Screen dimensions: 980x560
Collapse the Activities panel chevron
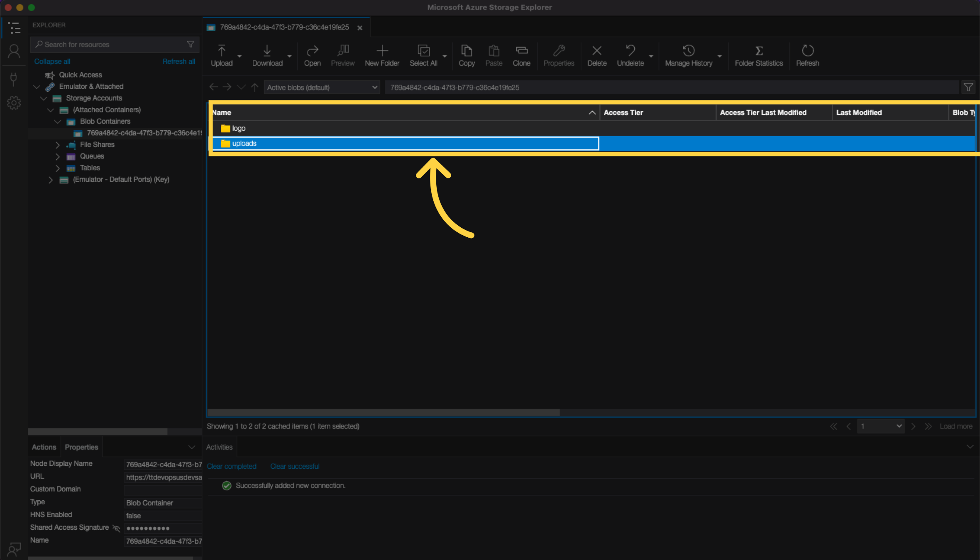tap(970, 447)
